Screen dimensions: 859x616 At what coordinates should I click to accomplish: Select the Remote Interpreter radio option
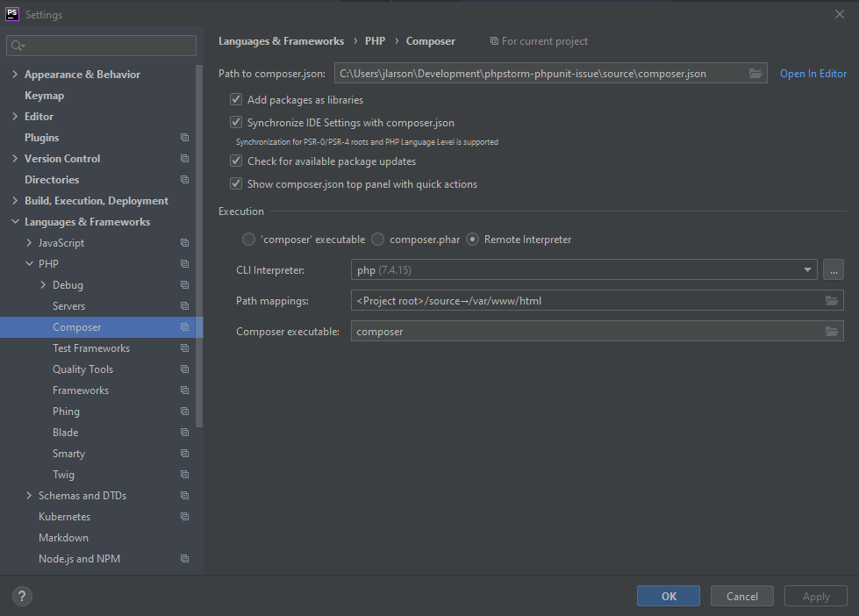pos(472,240)
